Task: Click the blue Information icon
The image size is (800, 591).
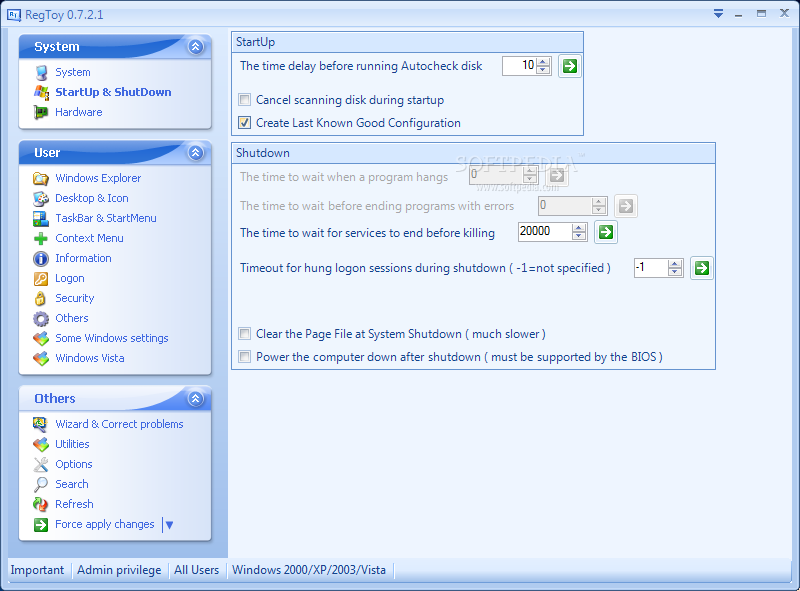Action: coord(41,259)
